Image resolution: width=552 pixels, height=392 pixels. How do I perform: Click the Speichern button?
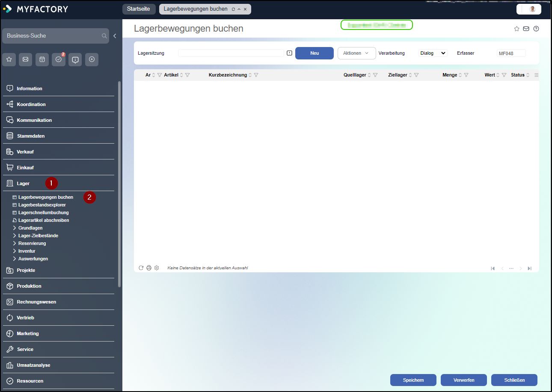[413, 380]
